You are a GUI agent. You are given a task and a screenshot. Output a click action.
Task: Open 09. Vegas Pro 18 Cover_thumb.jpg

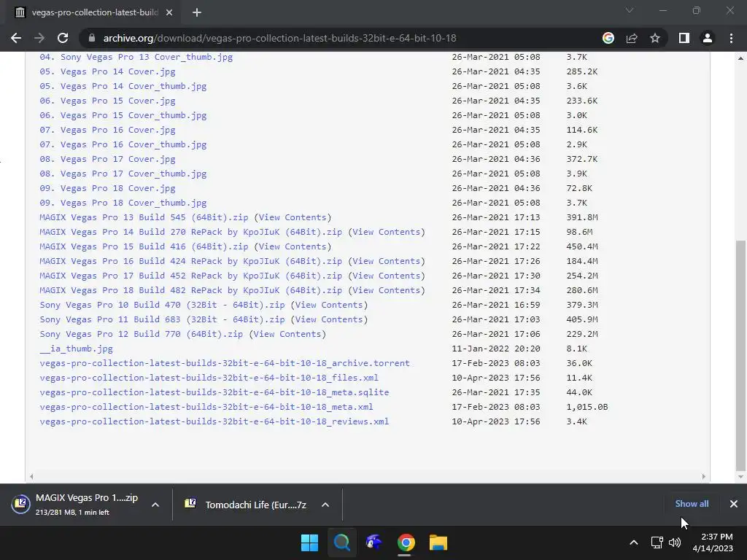(123, 203)
